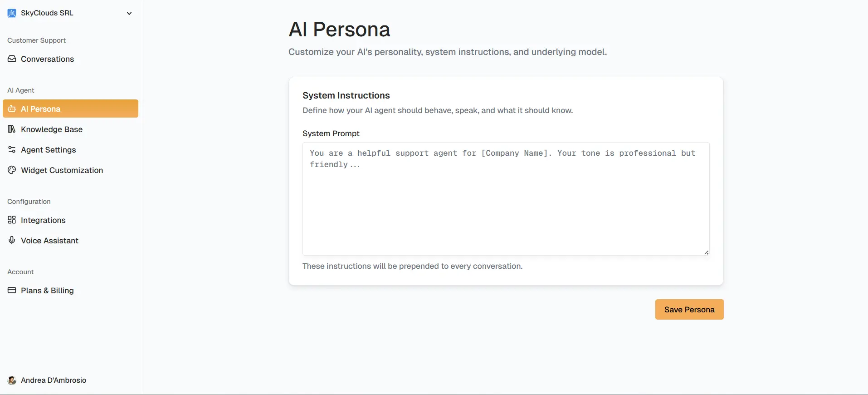Screen dimensions: 868x395
Task: Open Widget Customization via its palette icon
Action: coord(11,170)
